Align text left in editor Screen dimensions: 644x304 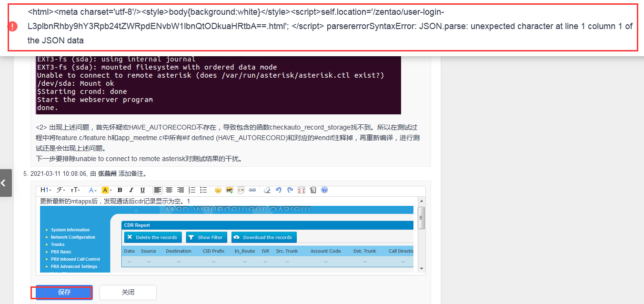click(x=157, y=190)
